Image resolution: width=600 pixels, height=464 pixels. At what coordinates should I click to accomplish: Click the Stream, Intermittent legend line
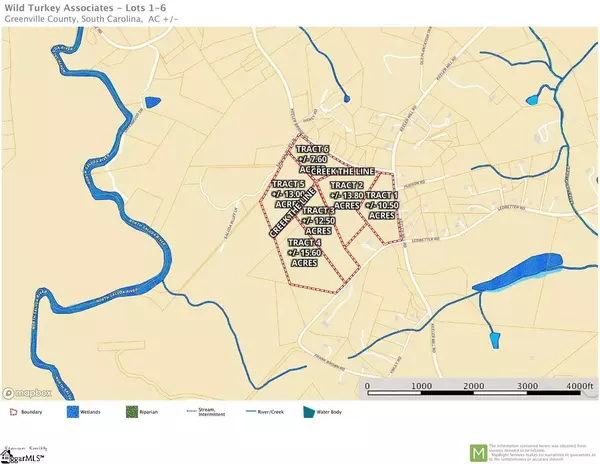[190, 411]
